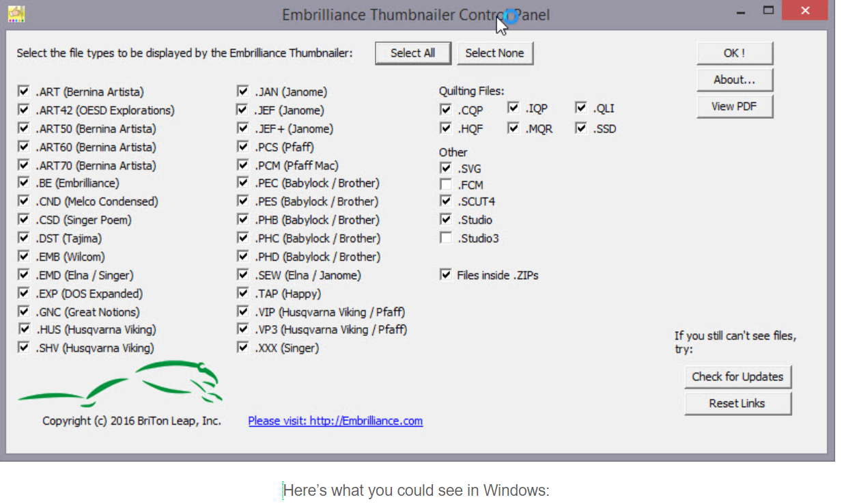Click the Select None button
This screenshot has width=857, height=504.
coord(494,53)
